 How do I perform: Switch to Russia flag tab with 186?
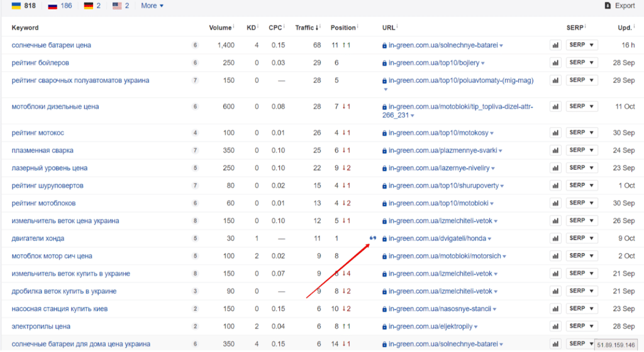60,6
